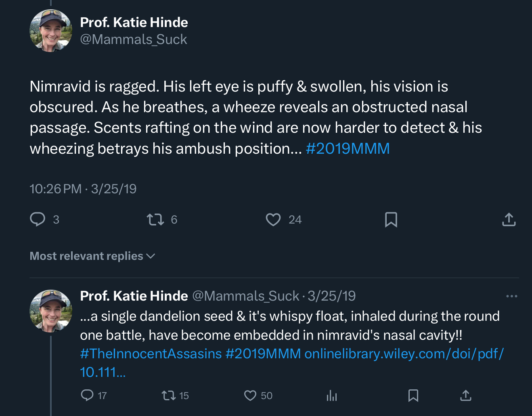This screenshot has width=532, height=416.
Task: Open the three-dot menu on the reply
Action: [x=511, y=296]
